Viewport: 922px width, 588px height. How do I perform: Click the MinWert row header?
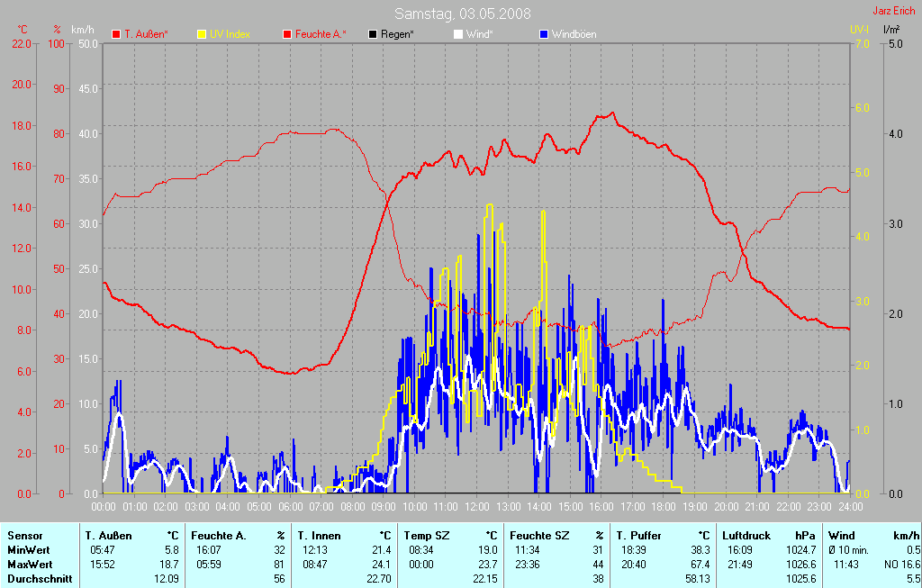click(x=28, y=550)
